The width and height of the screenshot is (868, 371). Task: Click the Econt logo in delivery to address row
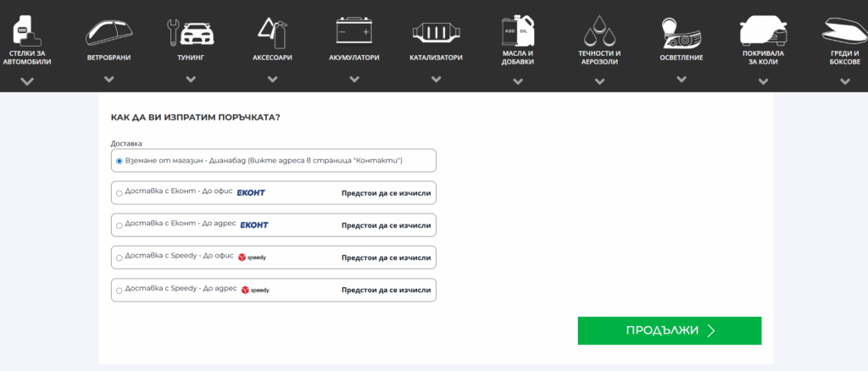[254, 225]
